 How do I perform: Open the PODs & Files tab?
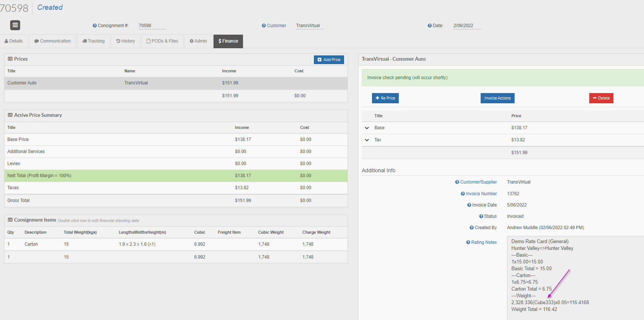tap(162, 41)
